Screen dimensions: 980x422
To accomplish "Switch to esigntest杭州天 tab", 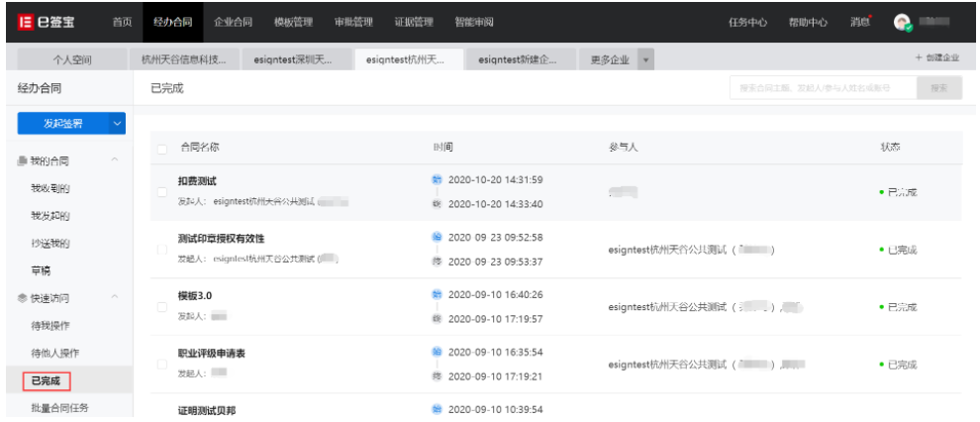I will (409, 60).
